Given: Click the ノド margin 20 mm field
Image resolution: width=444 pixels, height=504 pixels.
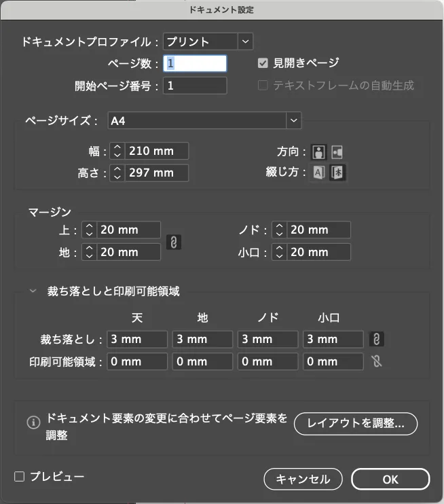Looking at the screenshot, I should [x=318, y=230].
